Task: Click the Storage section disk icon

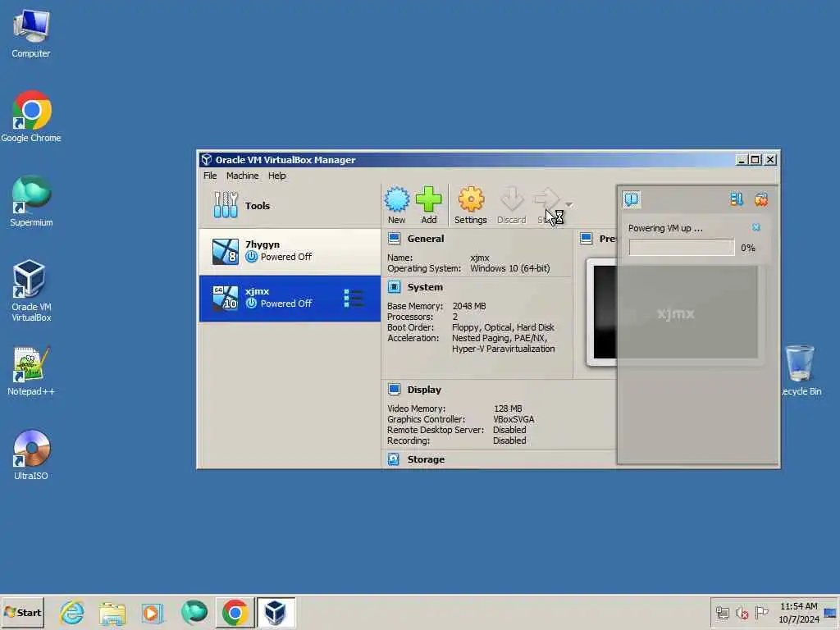Action: (x=394, y=459)
